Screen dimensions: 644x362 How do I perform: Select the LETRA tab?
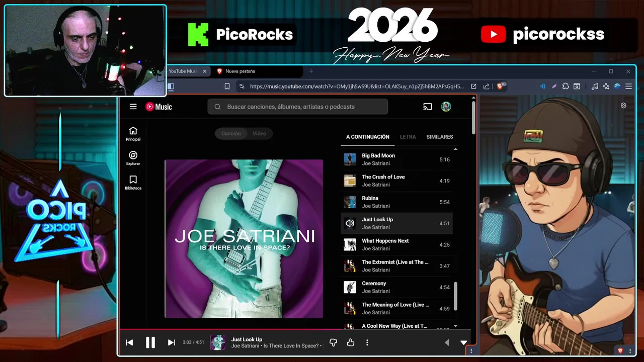coord(408,137)
